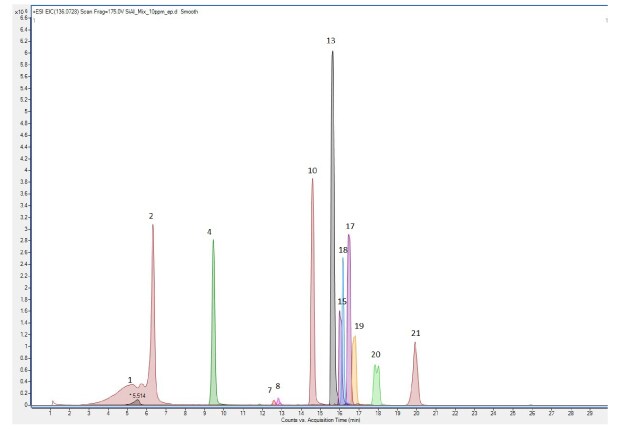Click the small dark peak below the 5.514 annotation

[136, 403]
